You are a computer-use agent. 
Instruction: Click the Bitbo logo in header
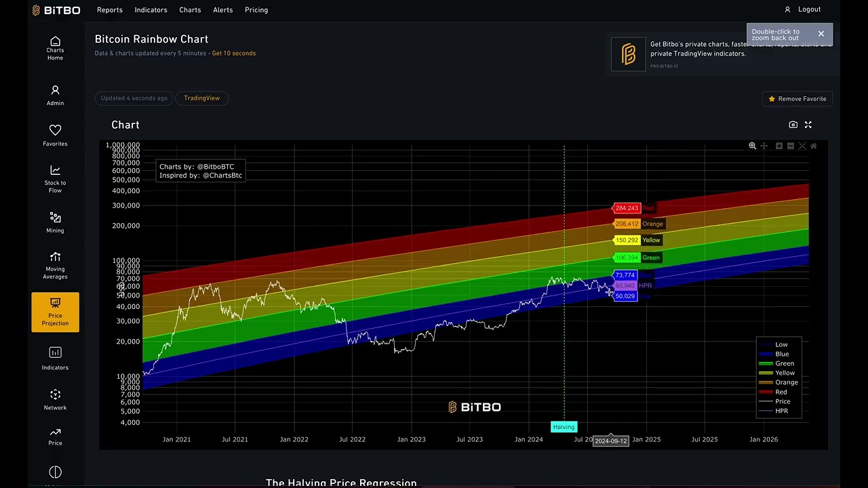tap(56, 10)
